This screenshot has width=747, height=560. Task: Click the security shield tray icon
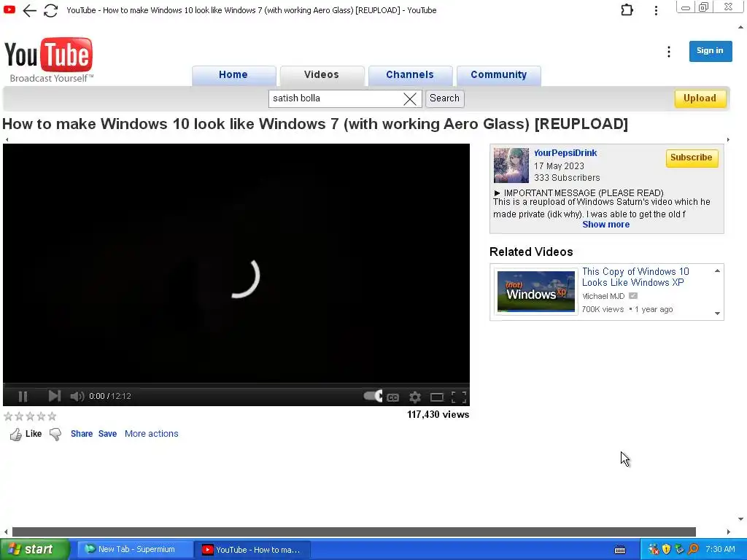[x=667, y=550]
